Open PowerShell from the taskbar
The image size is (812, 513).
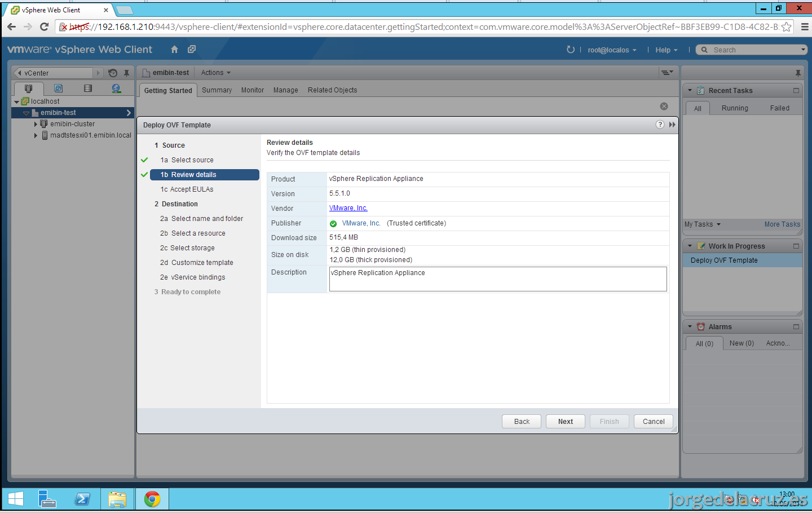click(x=82, y=499)
